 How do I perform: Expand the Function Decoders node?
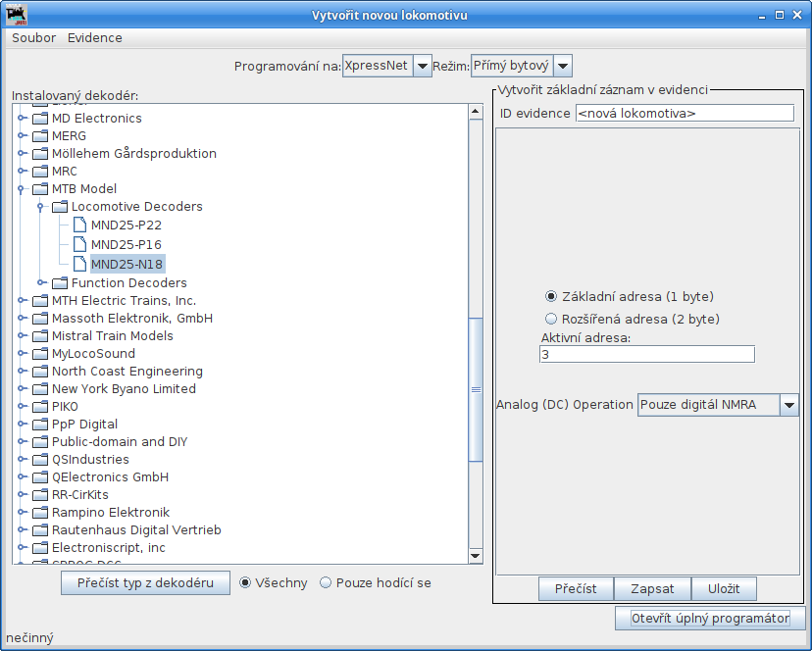pos(41,282)
